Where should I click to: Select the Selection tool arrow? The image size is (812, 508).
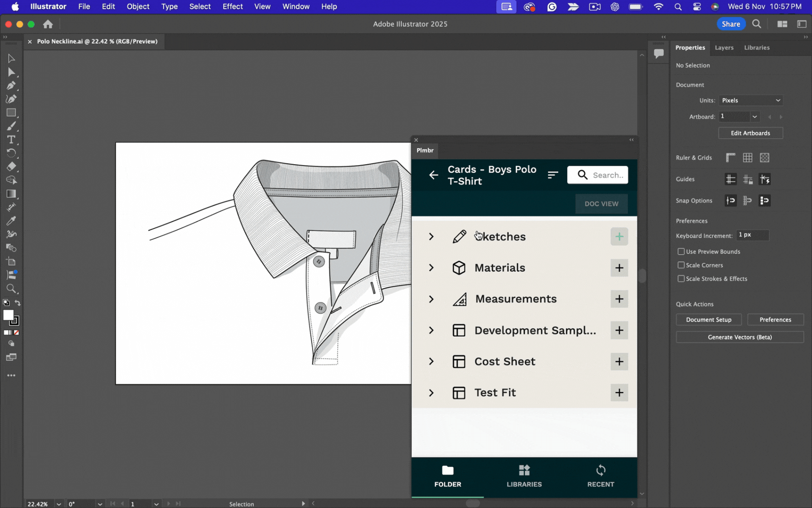point(11,58)
